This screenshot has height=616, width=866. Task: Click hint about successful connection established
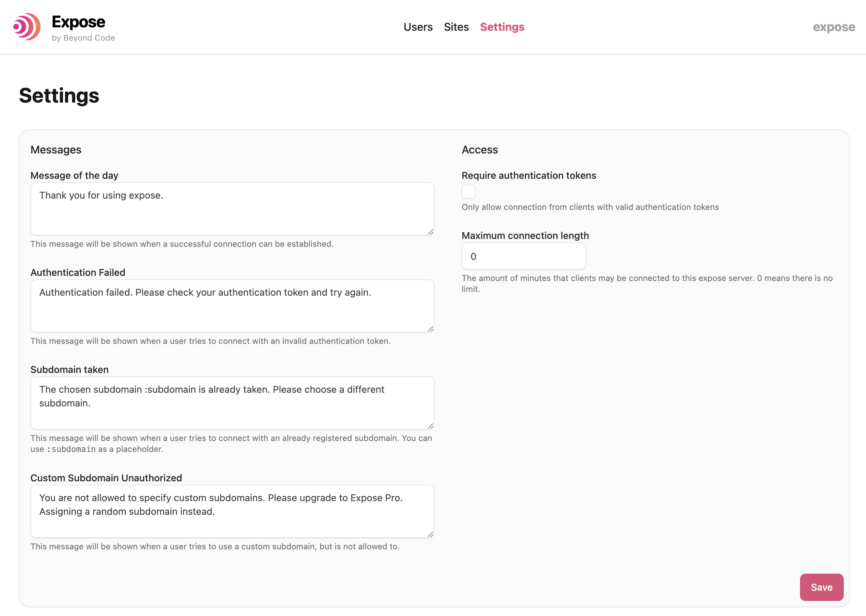(182, 244)
